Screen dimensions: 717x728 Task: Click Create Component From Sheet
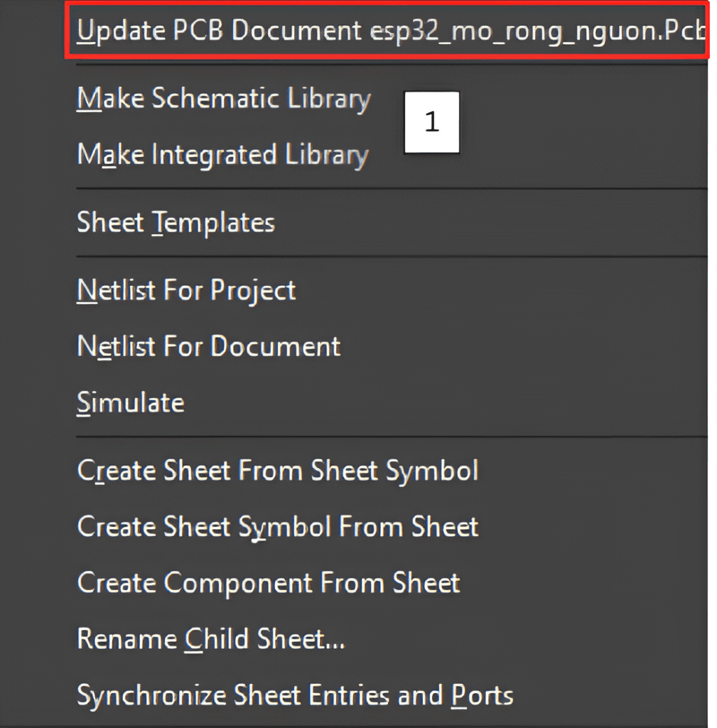(x=268, y=583)
